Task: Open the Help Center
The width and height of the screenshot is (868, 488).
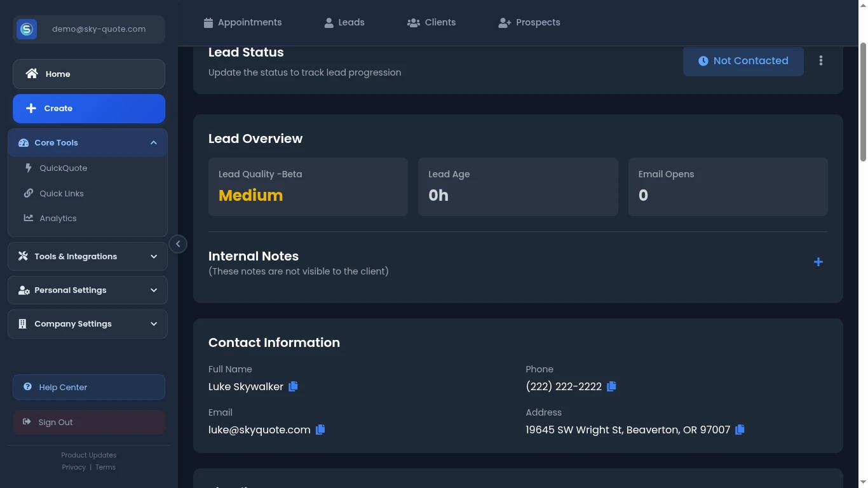Action: pyautogui.click(x=63, y=387)
